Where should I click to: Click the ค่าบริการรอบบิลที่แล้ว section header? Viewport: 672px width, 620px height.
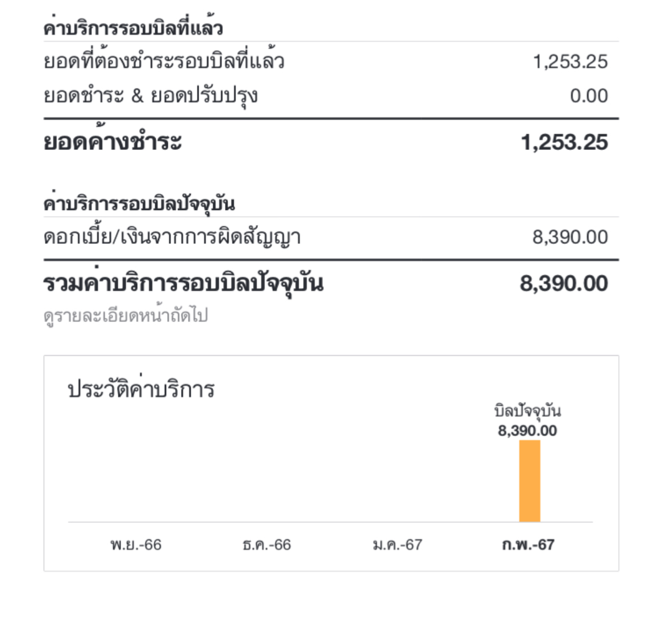pos(133,29)
